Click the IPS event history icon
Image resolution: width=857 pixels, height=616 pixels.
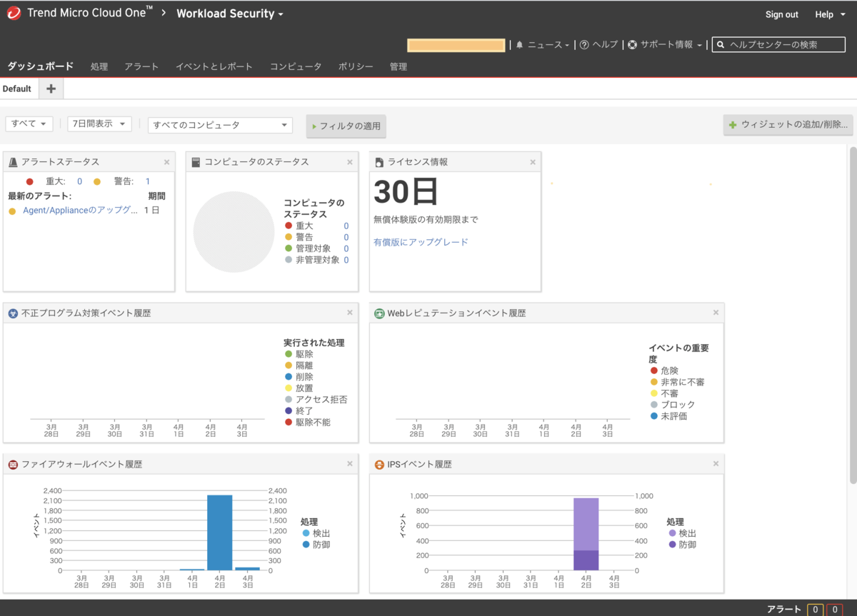coord(379,465)
